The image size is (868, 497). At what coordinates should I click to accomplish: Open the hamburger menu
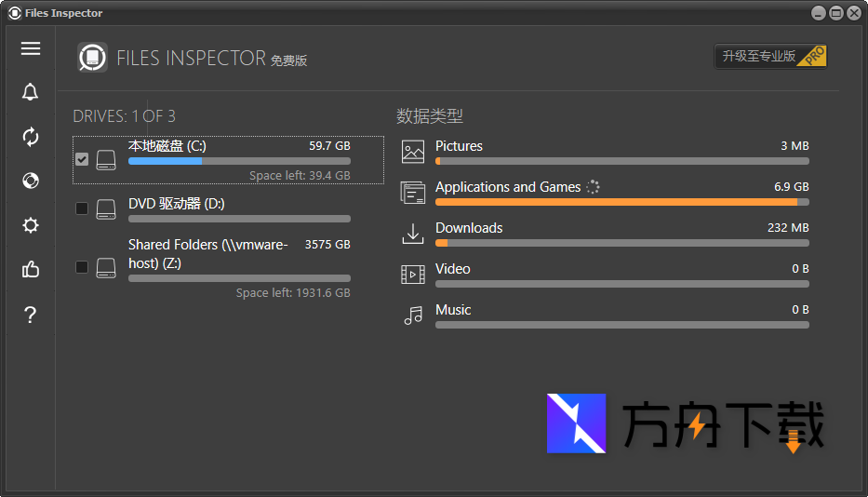click(x=31, y=48)
